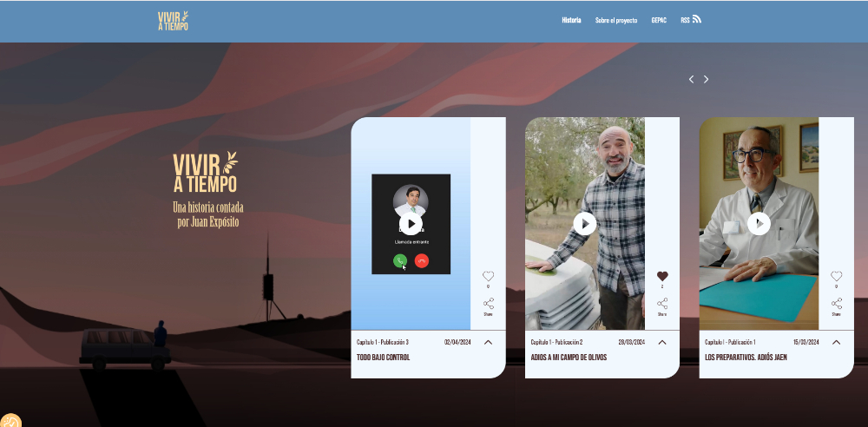Open the Historia menu item
The height and width of the screenshot is (427, 868).
pyautogui.click(x=571, y=20)
